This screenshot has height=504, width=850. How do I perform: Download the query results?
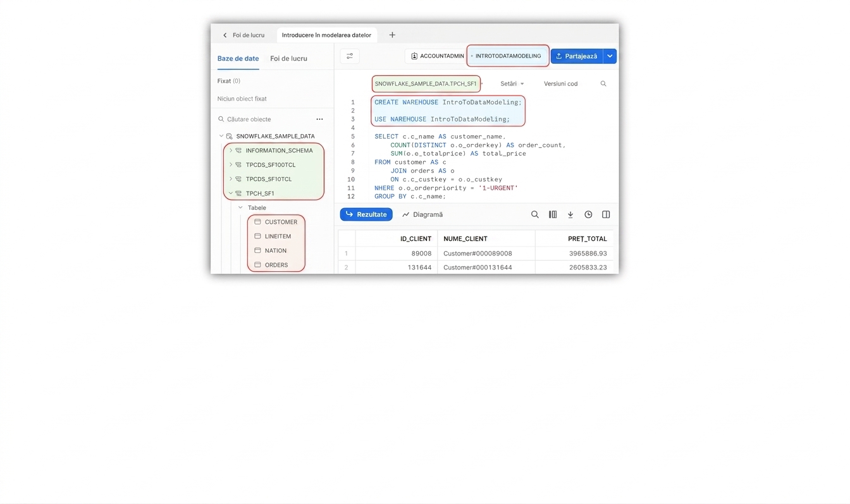(x=570, y=214)
